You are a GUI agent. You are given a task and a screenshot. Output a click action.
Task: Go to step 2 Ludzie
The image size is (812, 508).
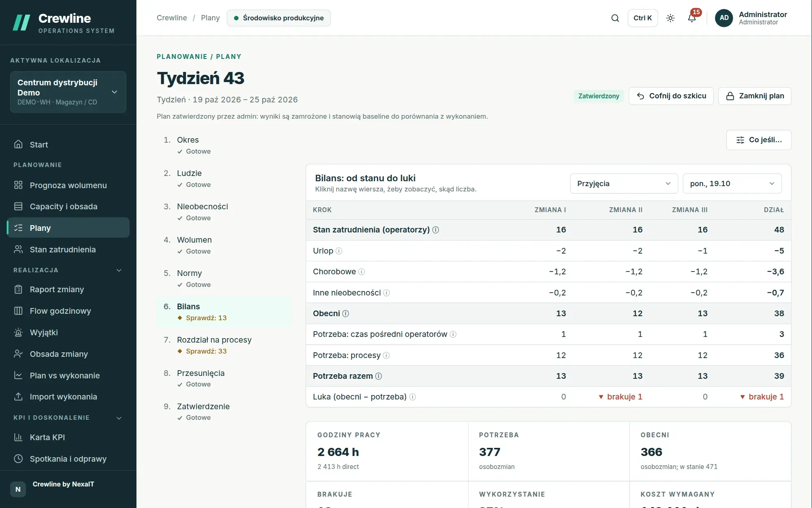pyautogui.click(x=224, y=178)
